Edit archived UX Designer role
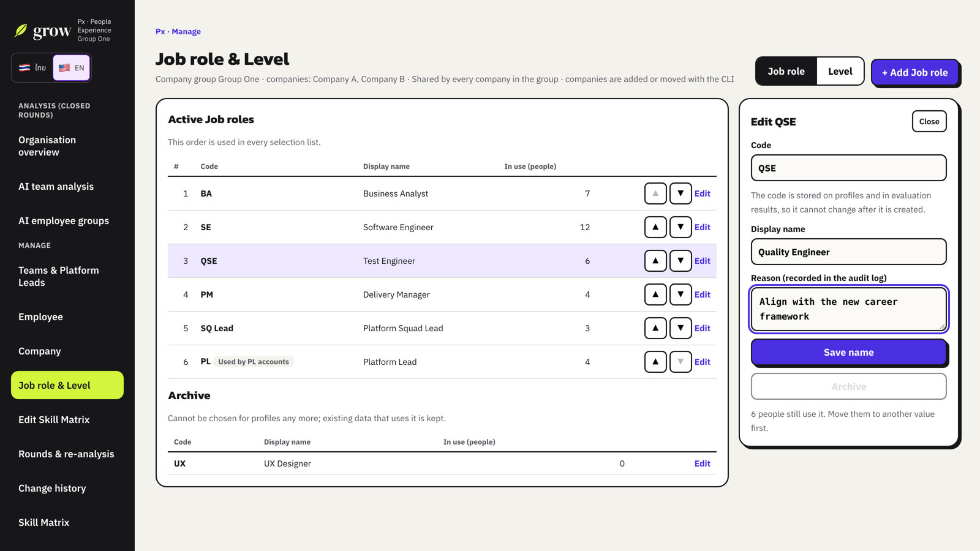This screenshot has height=551, width=980. pyautogui.click(x=703, y=463)
